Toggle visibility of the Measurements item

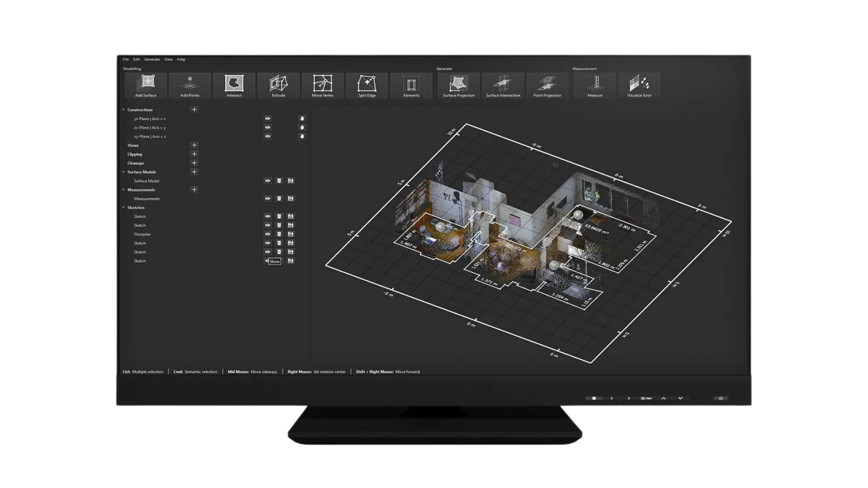pos(268,198)
